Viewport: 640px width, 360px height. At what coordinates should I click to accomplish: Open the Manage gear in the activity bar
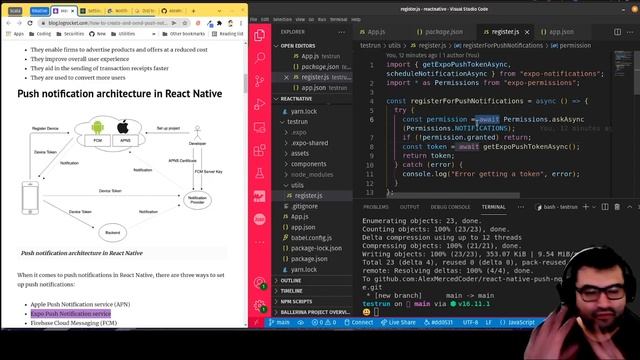[x=260, y=305]
